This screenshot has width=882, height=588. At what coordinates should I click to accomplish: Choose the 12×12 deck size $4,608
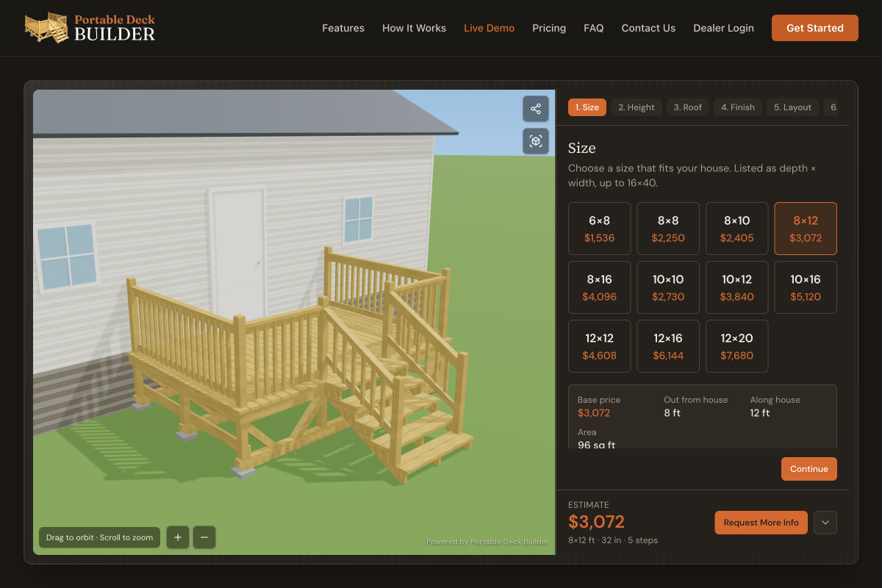click(x=599, y=346)
